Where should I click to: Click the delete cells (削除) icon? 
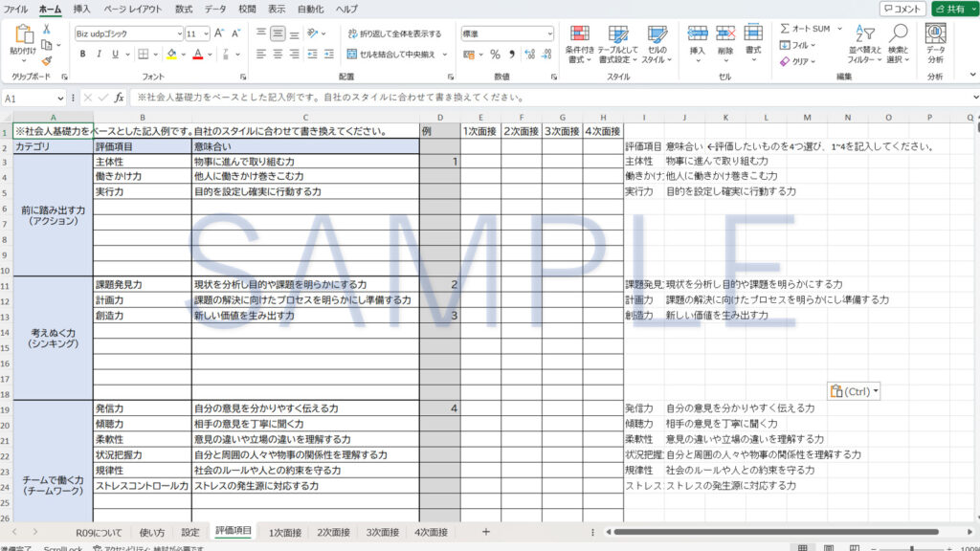[x=725, y=44]
